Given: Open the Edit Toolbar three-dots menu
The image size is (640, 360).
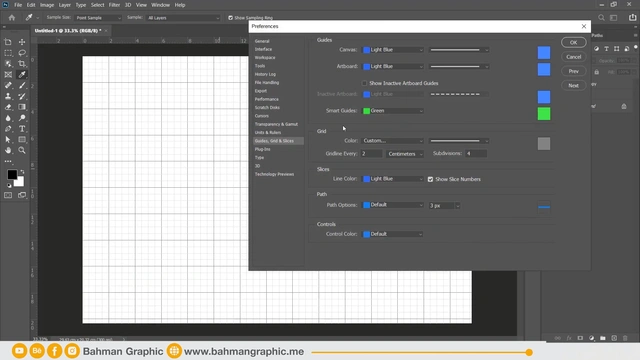Looking at the screenshot, I should pyautogui.click(x=8, y=161).
